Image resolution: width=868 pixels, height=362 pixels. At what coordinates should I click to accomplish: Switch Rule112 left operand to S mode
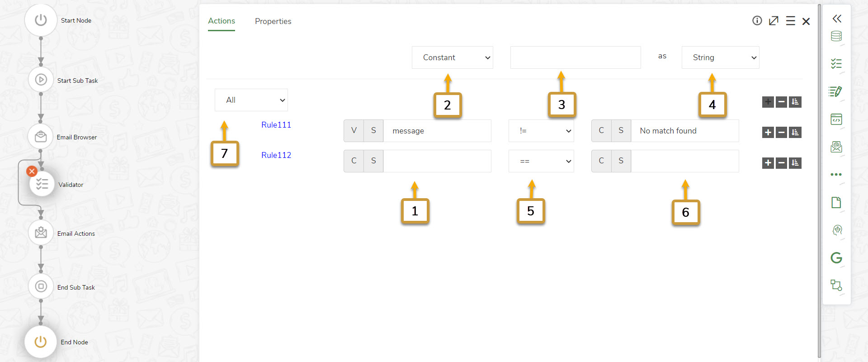tap(373, 161)
